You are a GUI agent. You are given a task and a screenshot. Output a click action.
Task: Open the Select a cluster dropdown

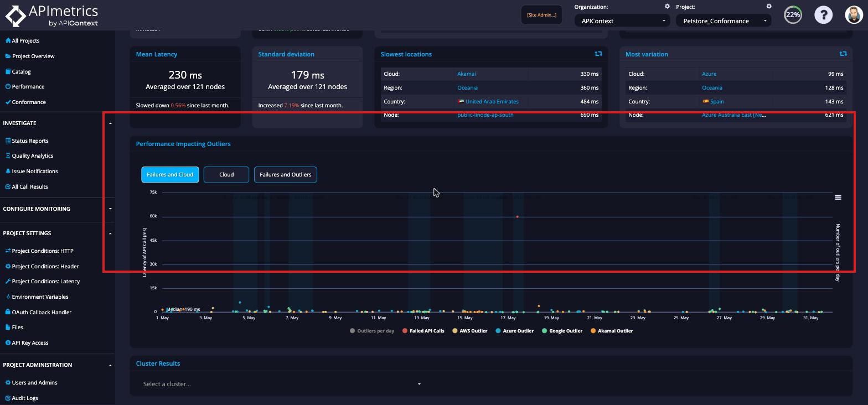click(282, 384)
